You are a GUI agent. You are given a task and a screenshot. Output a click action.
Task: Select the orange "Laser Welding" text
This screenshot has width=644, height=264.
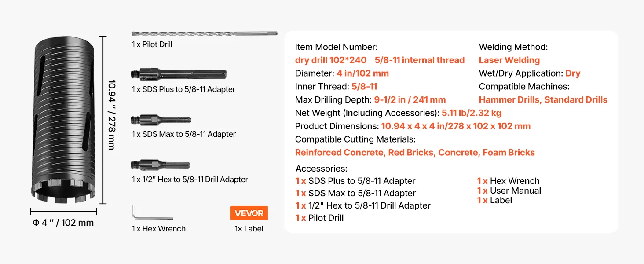point(509,60)
